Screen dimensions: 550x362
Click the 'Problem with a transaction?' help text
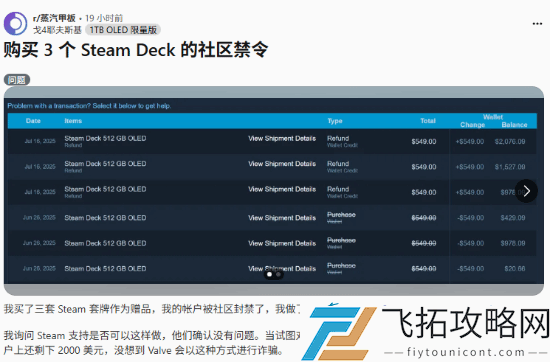89,106
